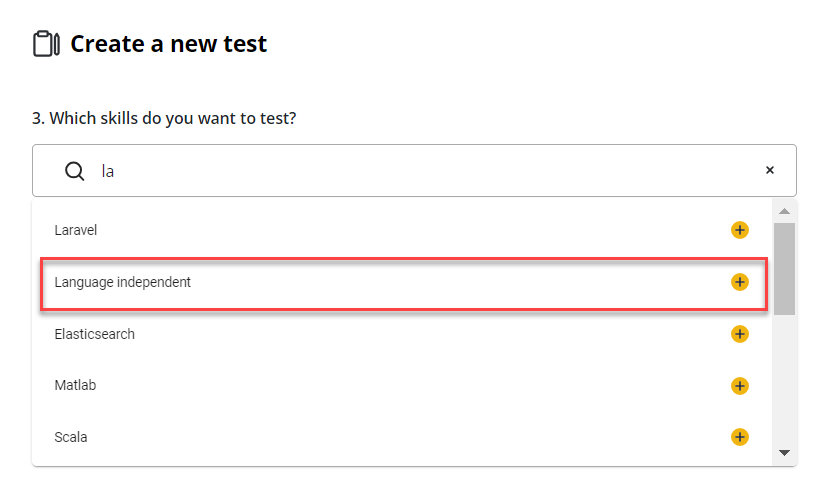Add Elasticsearch skill using plus icon
The width and height of the screenshot is (834, 501).
coord(739,334)
